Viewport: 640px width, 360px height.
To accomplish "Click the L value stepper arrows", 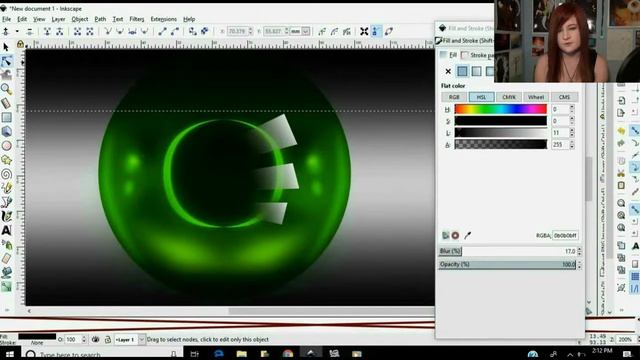I will point(572,133).
